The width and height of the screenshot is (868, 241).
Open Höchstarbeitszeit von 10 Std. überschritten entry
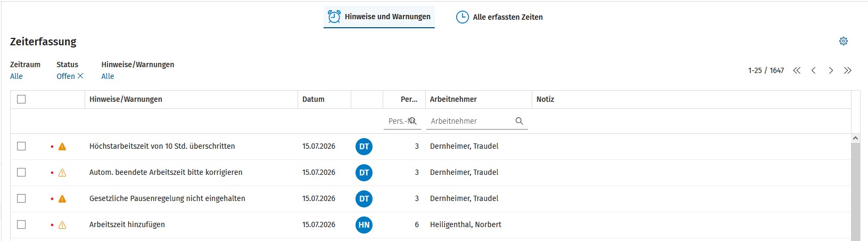pyautogui.click(x=162, y=146)
